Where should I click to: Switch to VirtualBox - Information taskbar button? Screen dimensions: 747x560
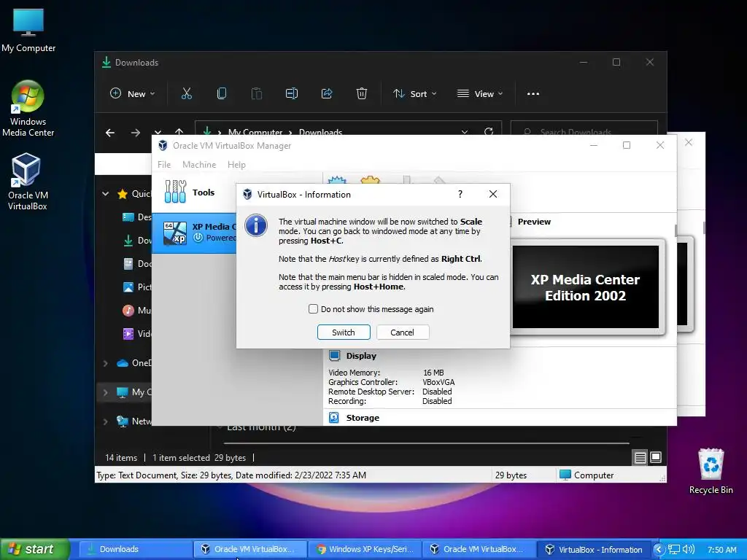[594, 549]
